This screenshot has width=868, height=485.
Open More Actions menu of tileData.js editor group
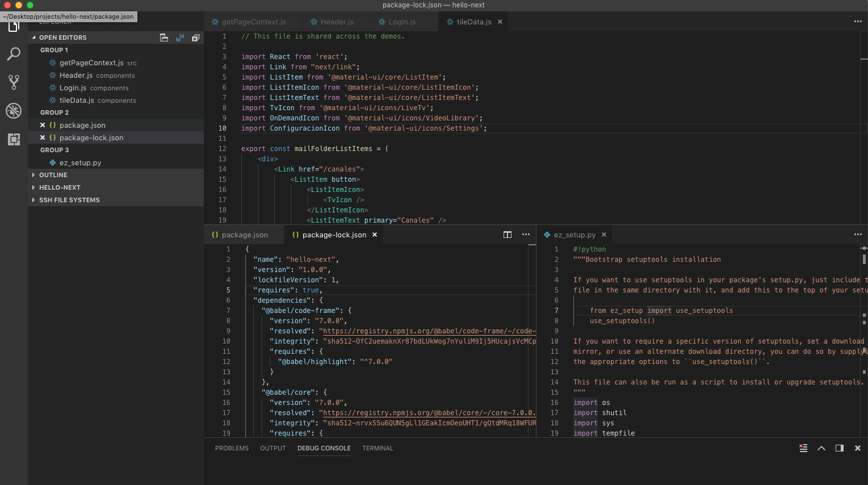pos(858,22)
